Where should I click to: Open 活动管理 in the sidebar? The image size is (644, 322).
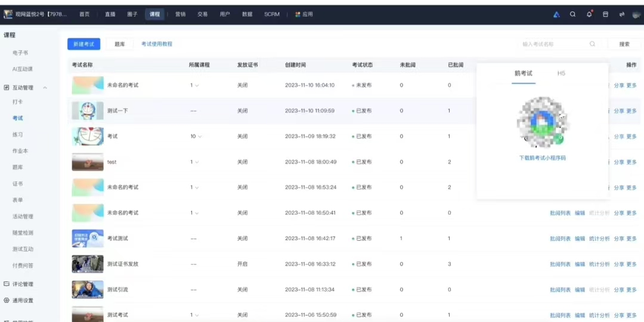pos(23,216)
